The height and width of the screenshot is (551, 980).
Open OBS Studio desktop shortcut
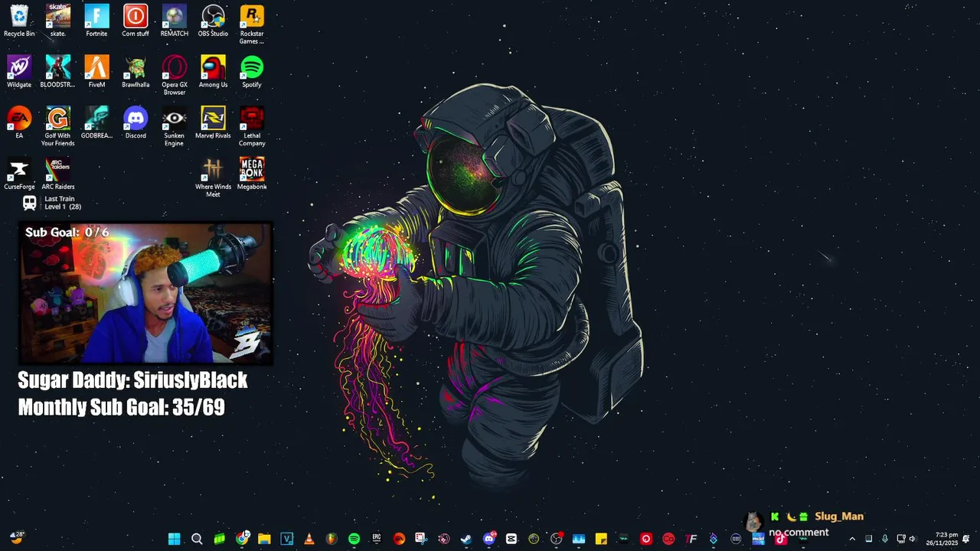(x=213, y=21)
